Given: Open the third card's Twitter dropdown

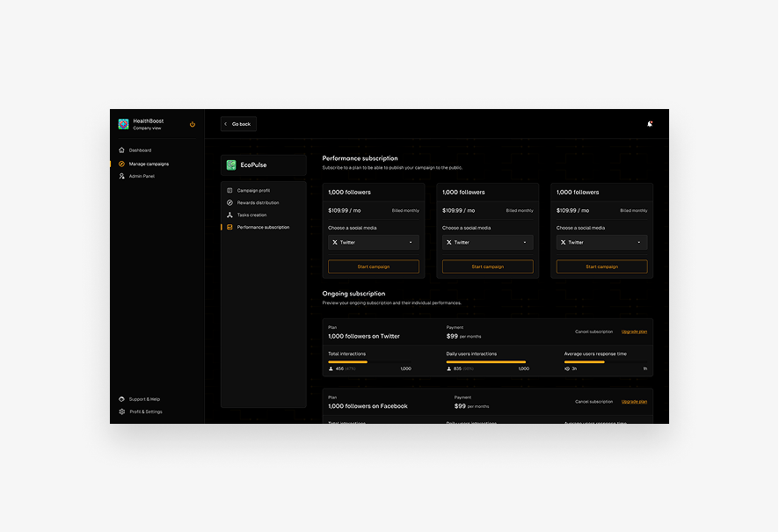Looking at the screenshot, I should [x=601, y=242].
